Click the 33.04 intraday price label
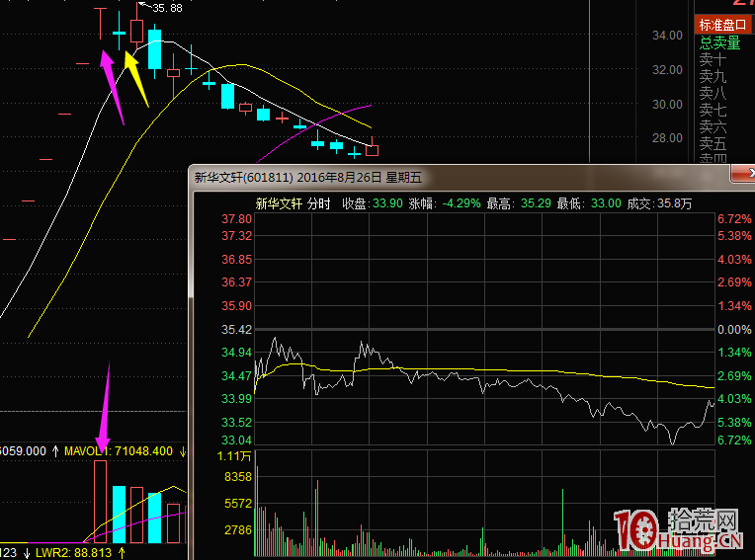The height and width of the screenshot is (560, 755). 236,440
